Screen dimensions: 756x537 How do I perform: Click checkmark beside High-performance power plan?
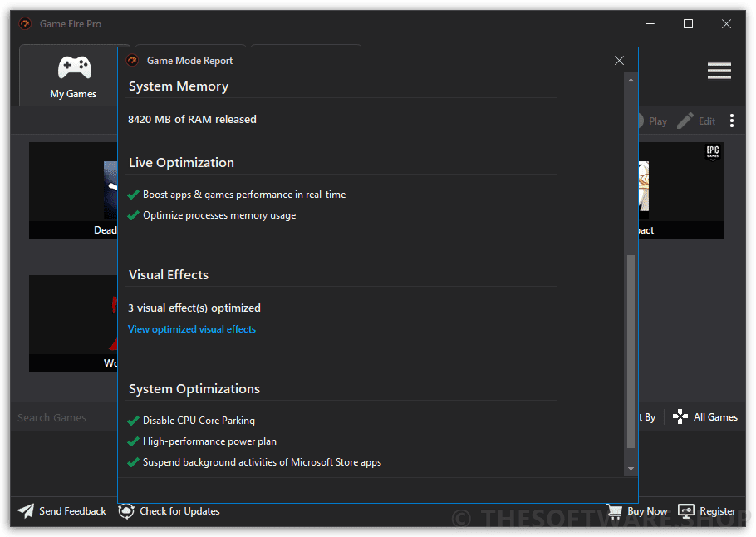pyautogui.click(x=133, y=441)
